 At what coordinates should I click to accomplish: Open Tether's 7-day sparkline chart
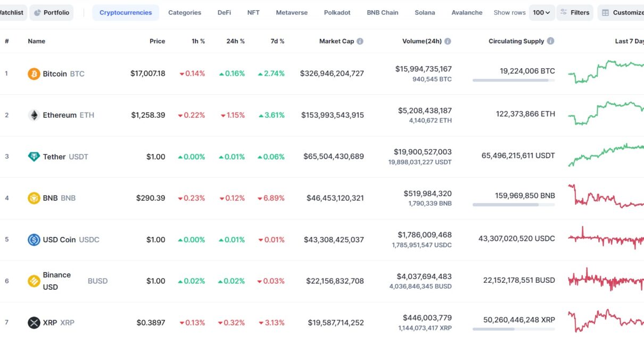pos(606,155)
